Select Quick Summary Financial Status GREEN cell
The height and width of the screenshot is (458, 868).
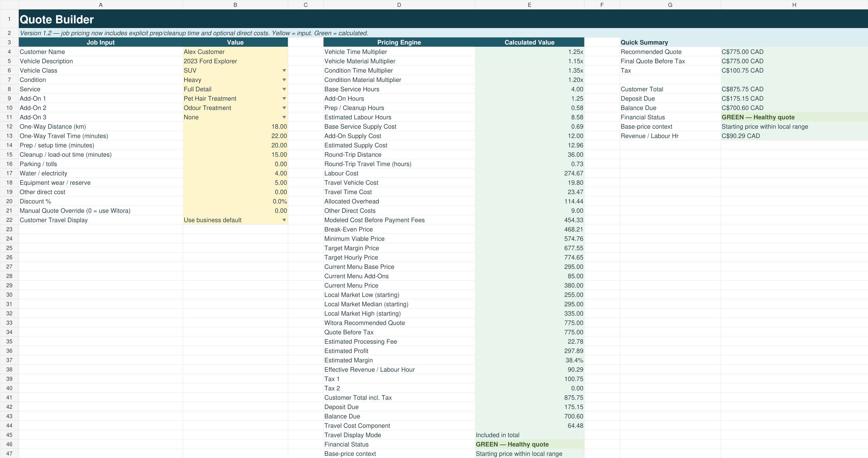coord(794,117)
